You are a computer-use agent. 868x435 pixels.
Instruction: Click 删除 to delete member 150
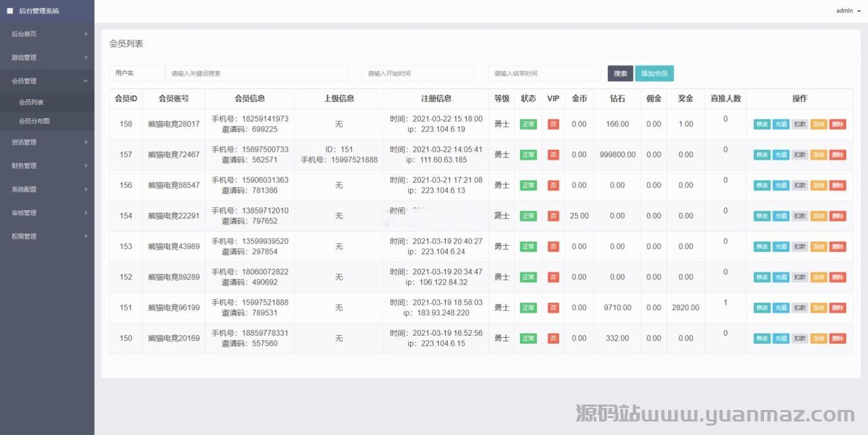[x=838, y=338]
